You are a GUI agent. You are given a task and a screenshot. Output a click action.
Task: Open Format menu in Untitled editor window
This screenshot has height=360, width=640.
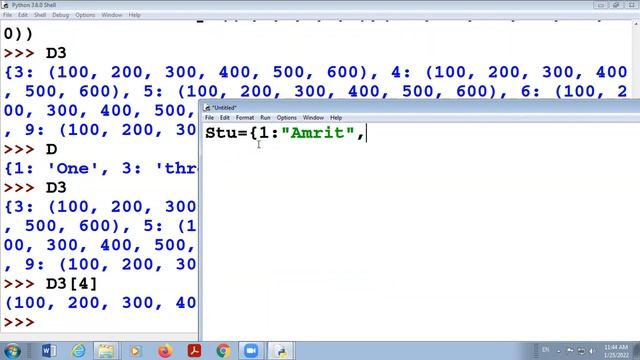(245, 118)
